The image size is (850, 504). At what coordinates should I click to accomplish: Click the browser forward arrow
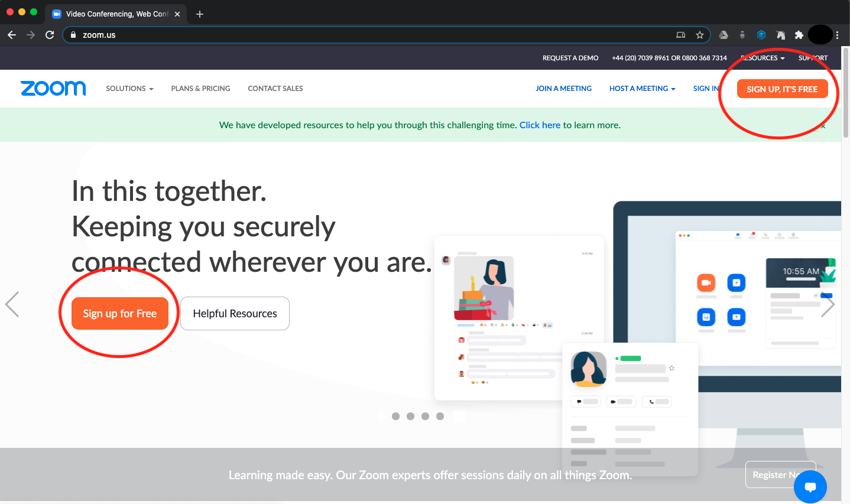31,35
